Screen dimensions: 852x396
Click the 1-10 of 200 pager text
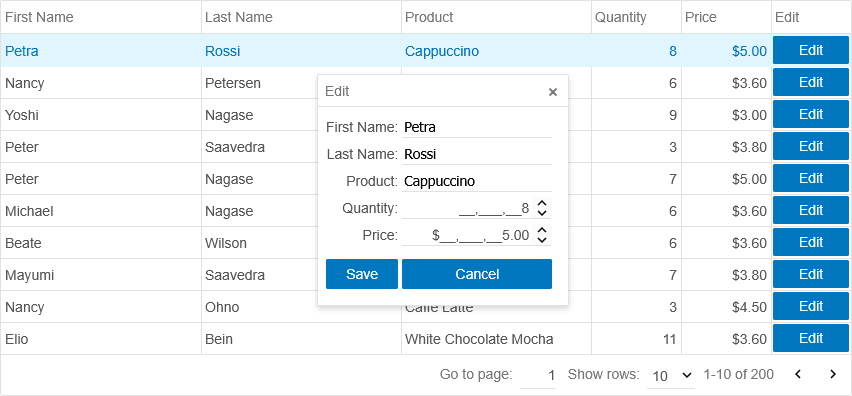(x=738, y=374)
